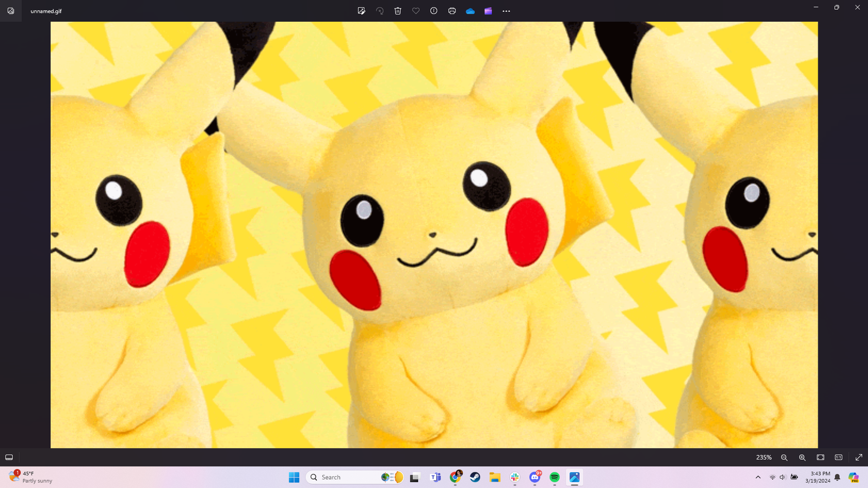
Task: Toggle the favorite heart for this image
Action: [416, 11]
